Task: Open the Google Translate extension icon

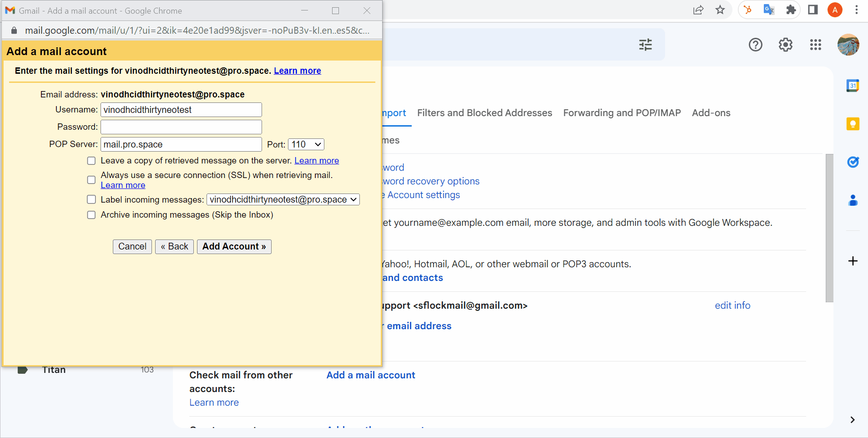Action: (x=770, y=10)
